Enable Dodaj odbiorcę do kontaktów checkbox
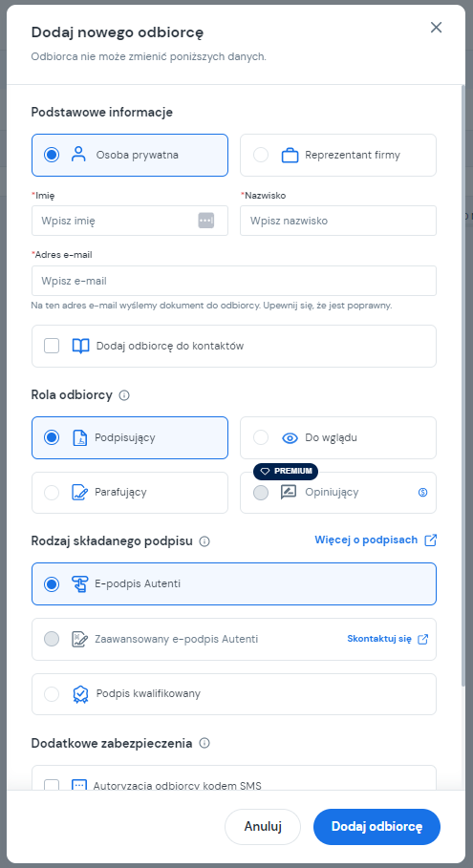The width and height of the screenshot is (473, 868). [52, 346]
